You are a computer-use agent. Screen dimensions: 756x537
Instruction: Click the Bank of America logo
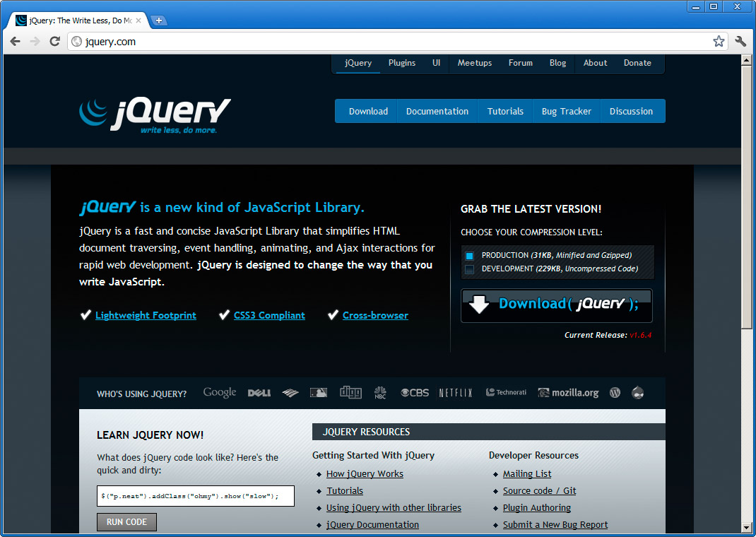click(290, 393)
